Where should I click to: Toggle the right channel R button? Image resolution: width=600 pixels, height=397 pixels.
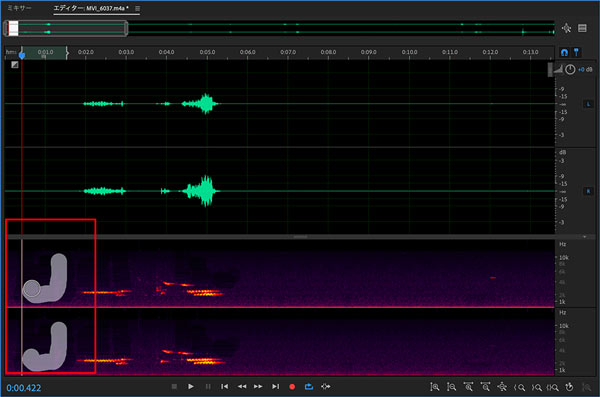(588, 191)
